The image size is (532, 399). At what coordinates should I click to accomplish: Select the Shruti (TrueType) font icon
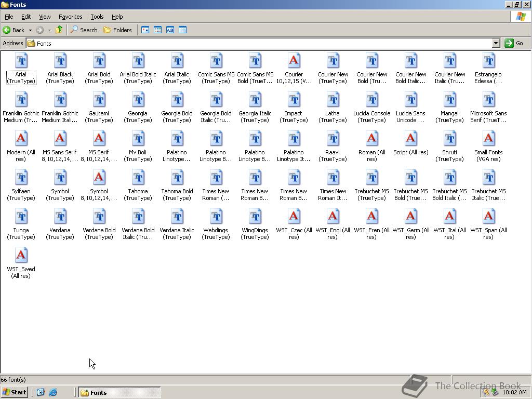tap(450, 138)
